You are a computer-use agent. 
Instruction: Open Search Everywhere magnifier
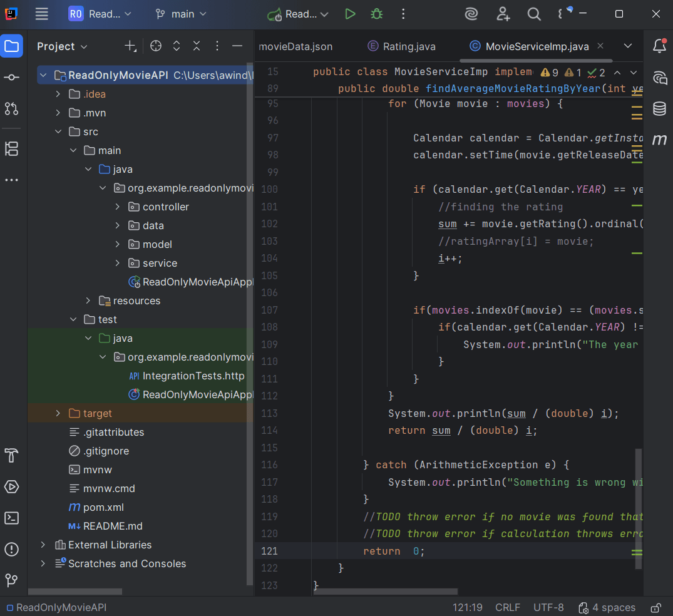click(534, 14)
